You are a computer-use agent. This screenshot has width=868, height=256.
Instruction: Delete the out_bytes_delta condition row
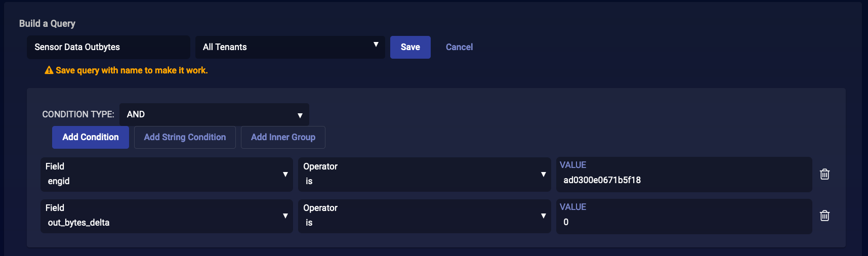point(824,216)
